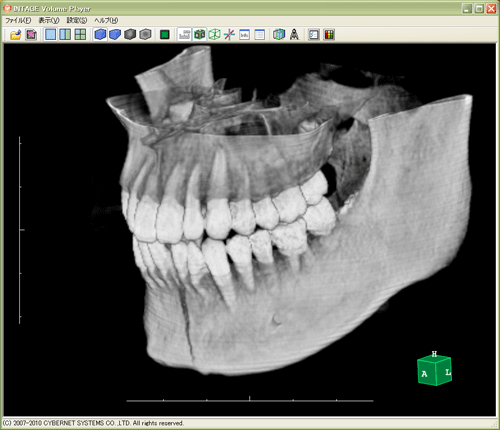Open the 表示(V) menu
Viewport: 500px width, 430px height.
[x=49, y=20]
